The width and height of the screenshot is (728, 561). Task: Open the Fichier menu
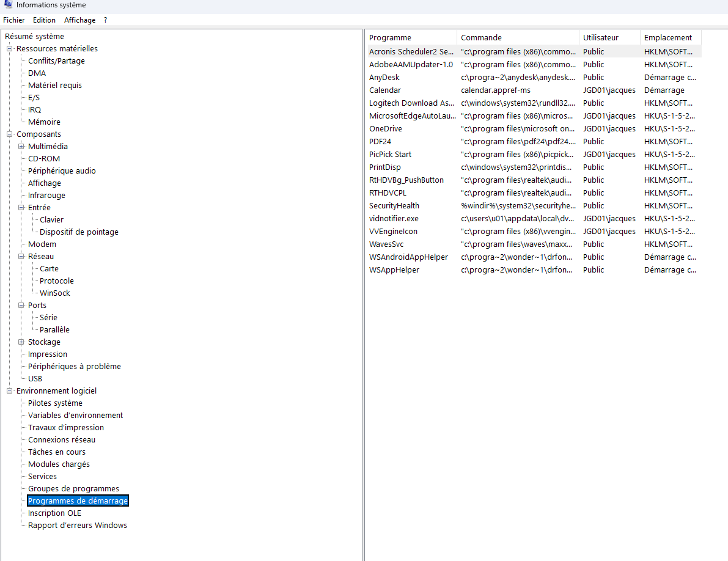pyautogui.click(x=14, y=20)
